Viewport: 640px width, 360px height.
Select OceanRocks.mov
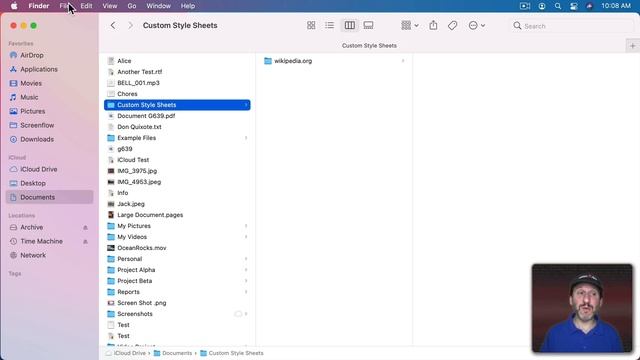click(x=141, y=248)
